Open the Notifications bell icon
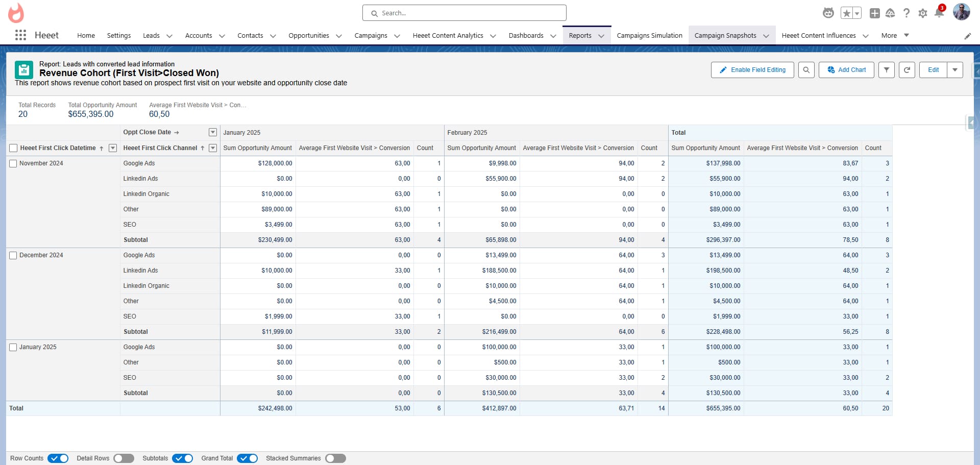This screenshot has height=465, width=980. [x=939, y=13]
